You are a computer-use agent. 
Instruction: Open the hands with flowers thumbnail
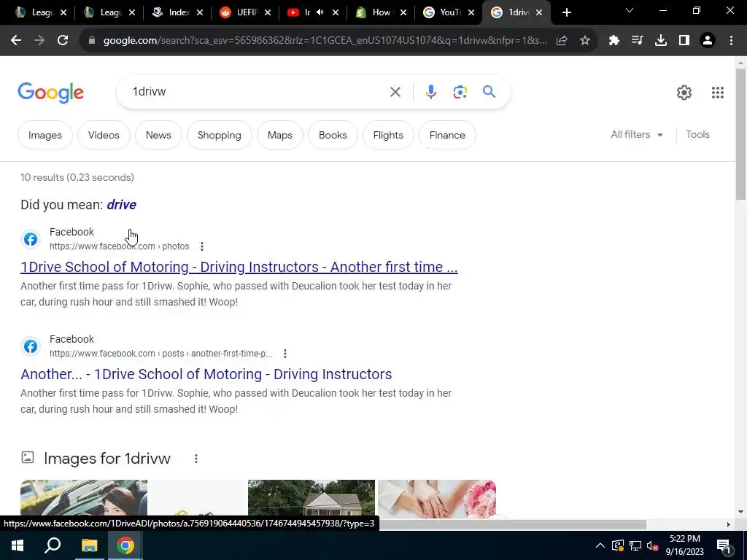437,498
